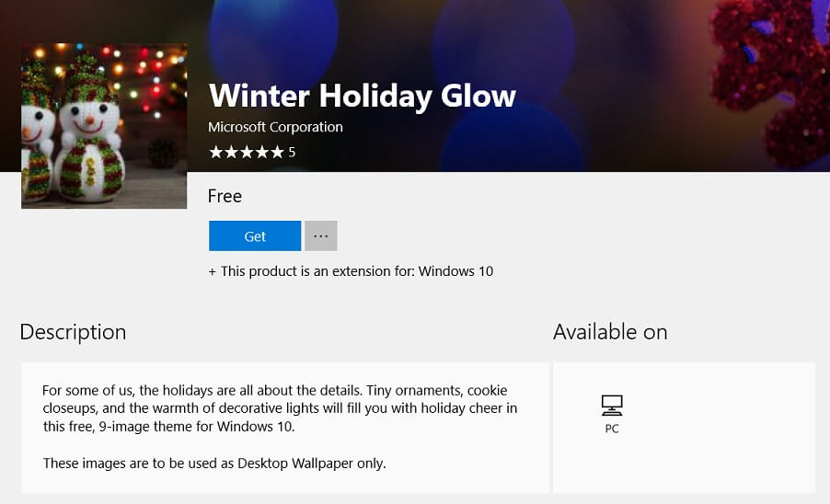
Task: Click the PC monitor icon
Action: [x=612, y=405]
